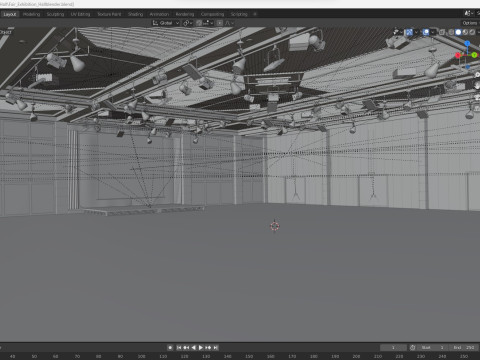The width and height of the screenshot is (480, 360).
Task: Toggle auto keying record button
Action: point(170,347)
